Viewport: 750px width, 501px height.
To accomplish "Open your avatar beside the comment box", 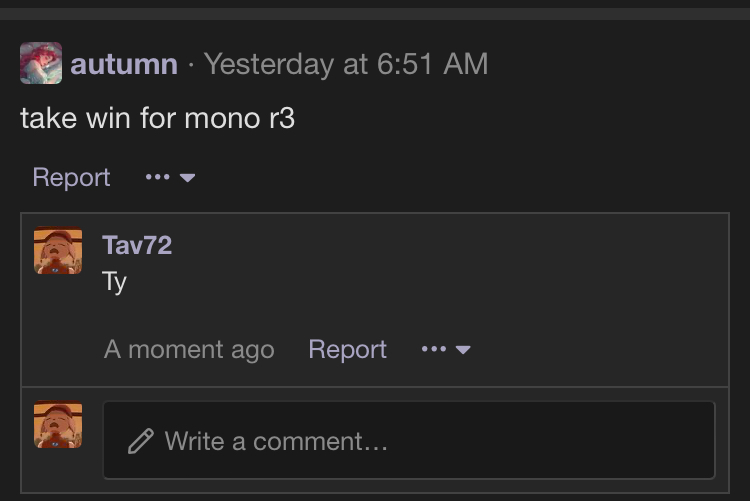I will click(58, 424).
